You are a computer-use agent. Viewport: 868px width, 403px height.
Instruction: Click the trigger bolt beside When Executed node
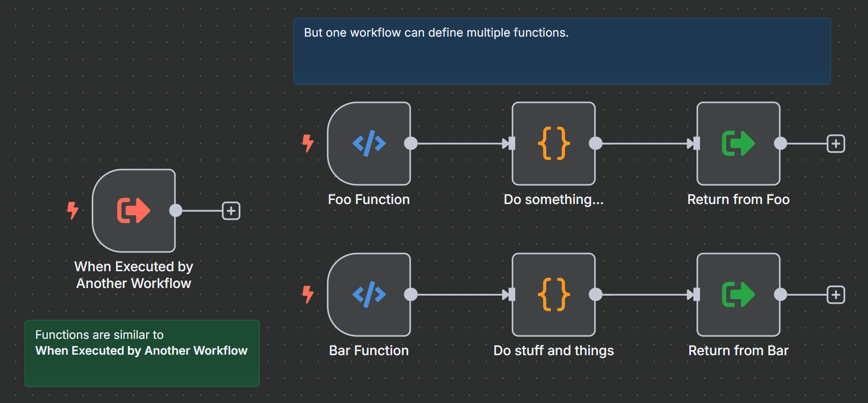coord(73,211)
